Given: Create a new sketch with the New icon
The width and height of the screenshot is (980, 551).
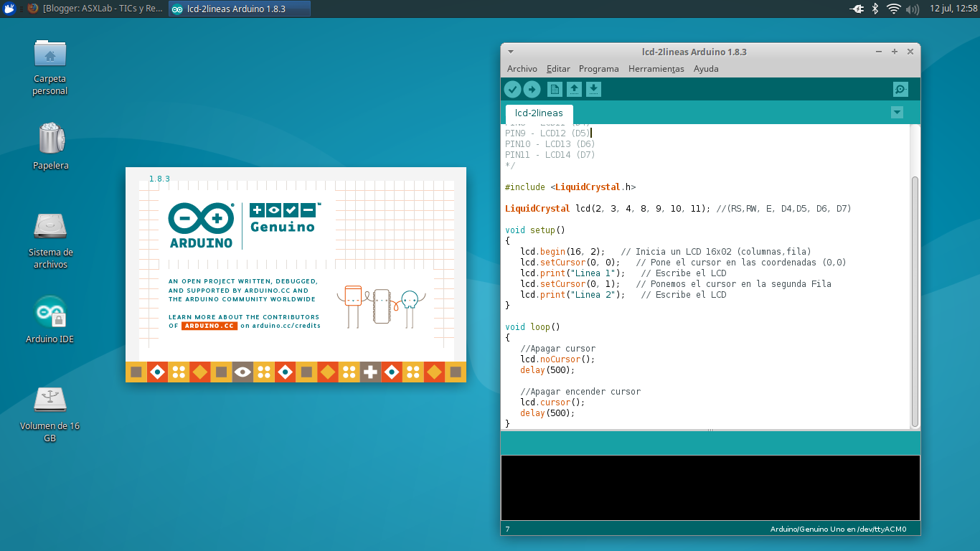Looking at the screenshot, I should pyautogui.click(x=553, y=89).
